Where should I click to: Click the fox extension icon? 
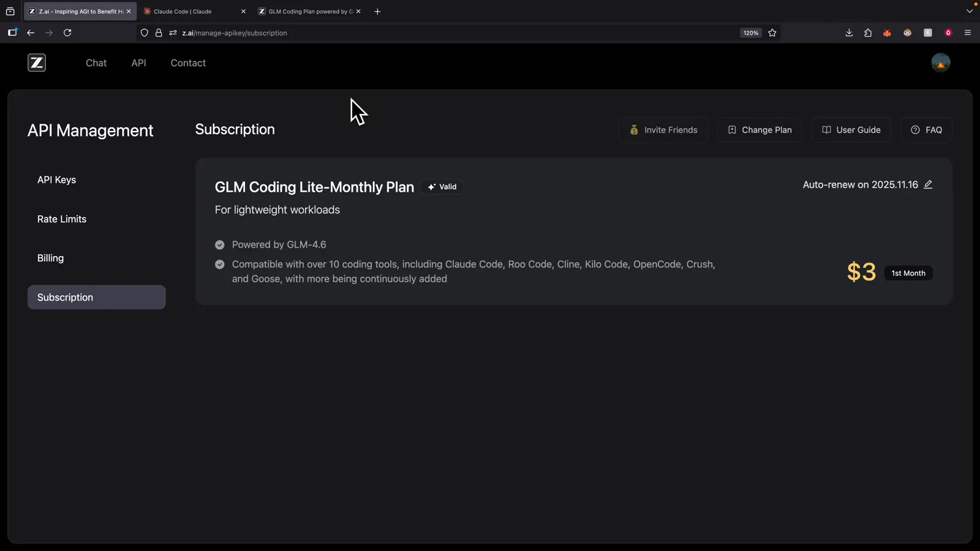point(887,33)
